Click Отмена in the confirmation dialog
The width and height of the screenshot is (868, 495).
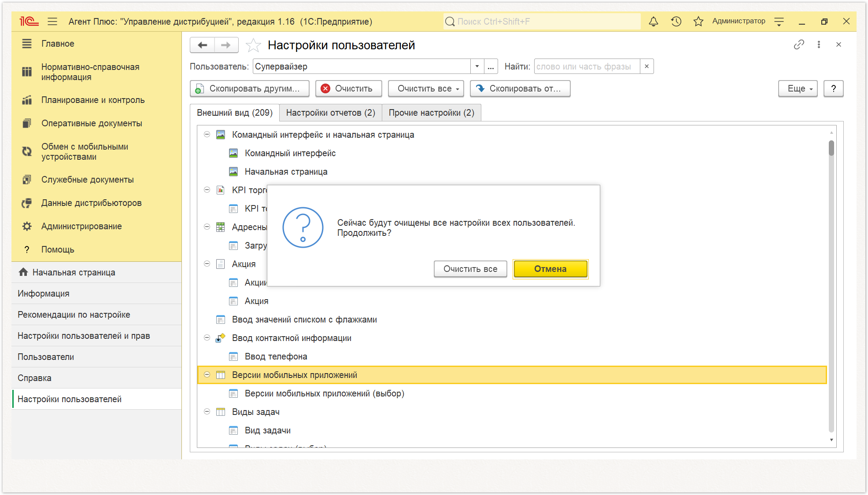[550, 269]
